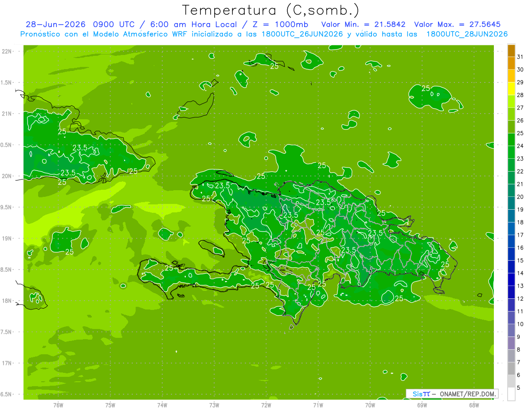Click the initialization time '1800UTC_26JUN2026'
This screenshot has height=411, width=532.
[301, 34]
